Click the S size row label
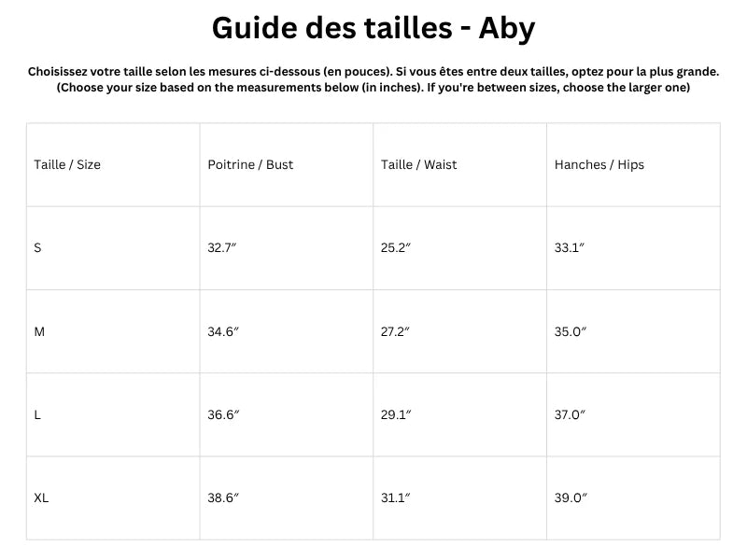 coord(37,248)
